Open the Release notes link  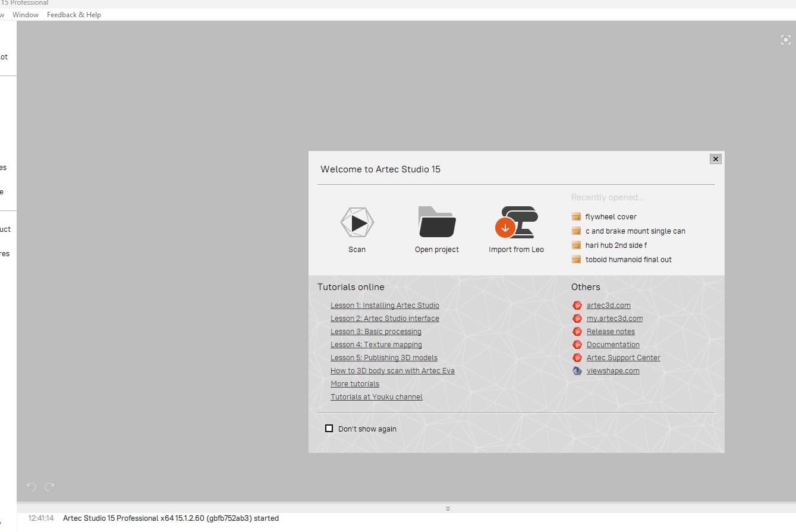[611, 332]
